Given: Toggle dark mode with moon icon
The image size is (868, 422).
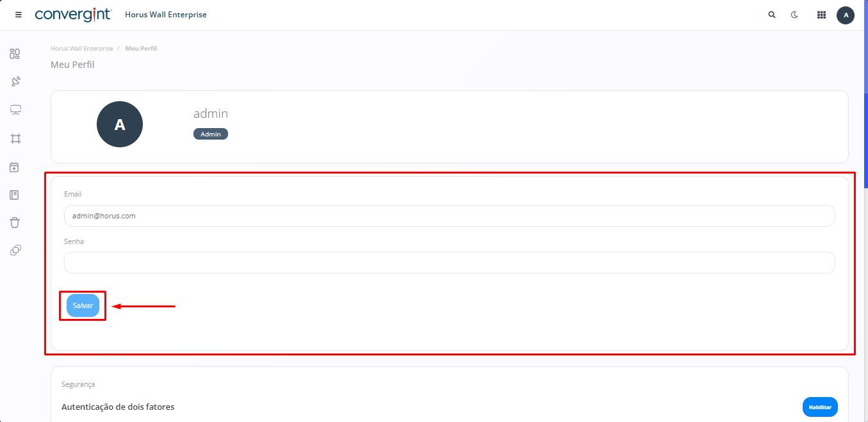Looking at the screenshot, I should tap(795, 15).
